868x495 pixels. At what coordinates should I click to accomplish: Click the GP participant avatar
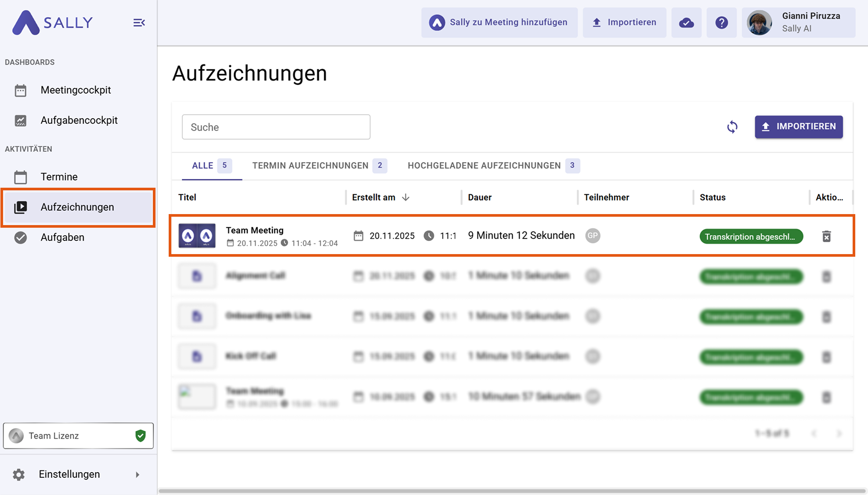593,236
